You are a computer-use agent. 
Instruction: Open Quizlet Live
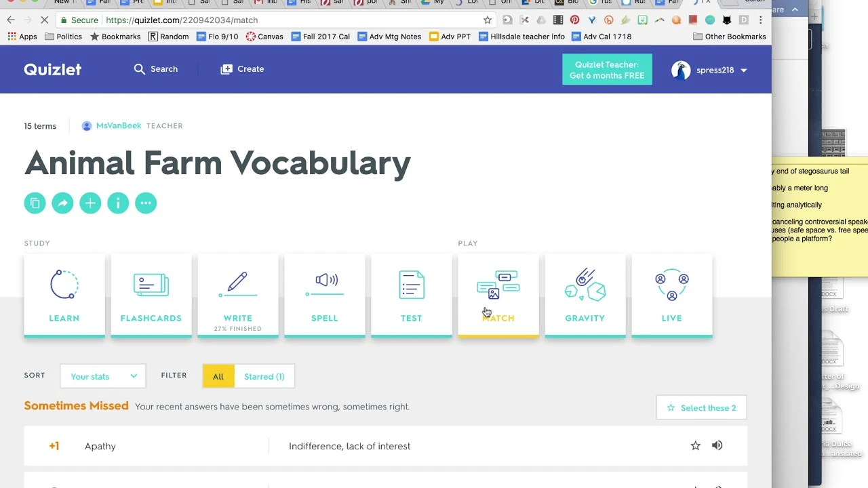(x=671, y=295)
